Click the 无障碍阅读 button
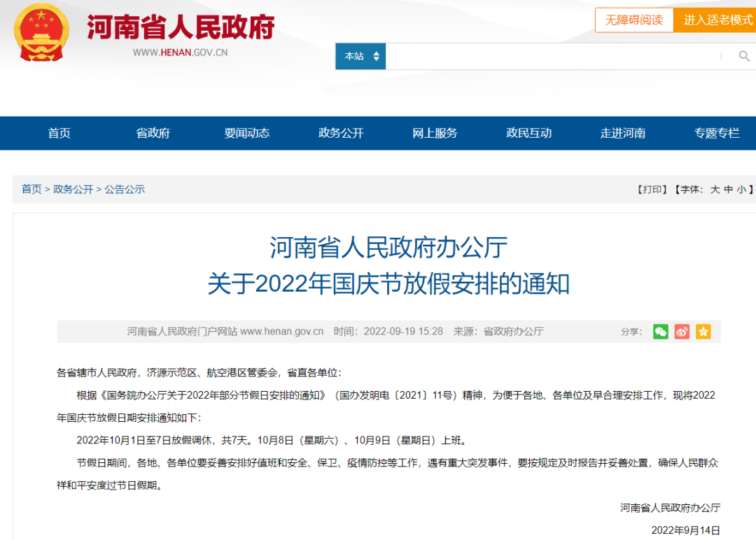 (x=634, y=20)
